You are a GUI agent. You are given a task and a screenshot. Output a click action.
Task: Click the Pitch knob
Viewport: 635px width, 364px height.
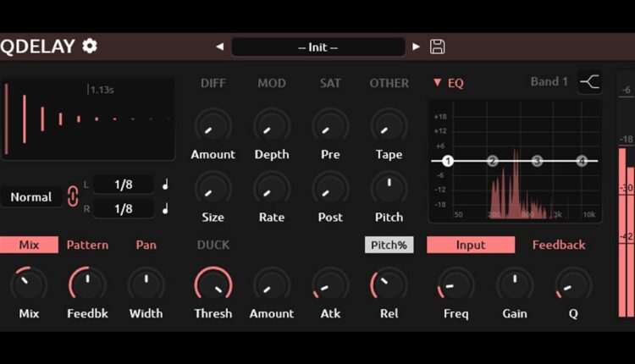pos(389,189)
